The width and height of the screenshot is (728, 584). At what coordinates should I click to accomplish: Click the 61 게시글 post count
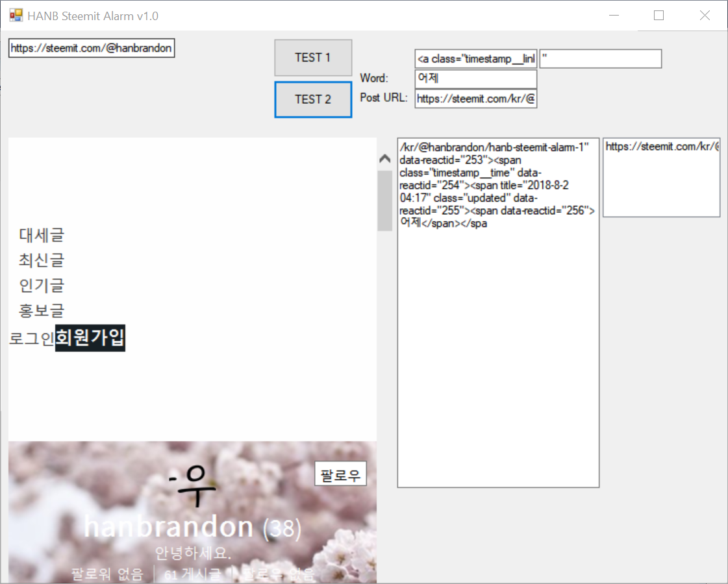[193, 575]
